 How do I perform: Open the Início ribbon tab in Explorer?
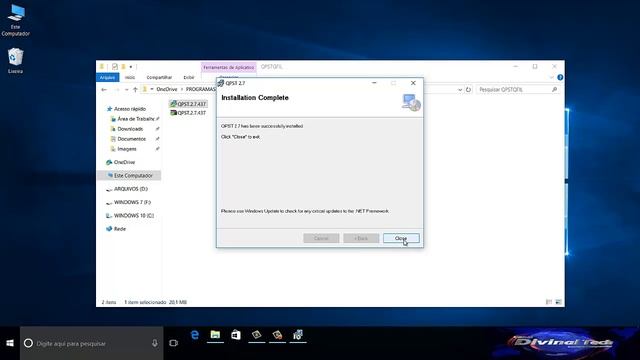[x=130, y=78]
